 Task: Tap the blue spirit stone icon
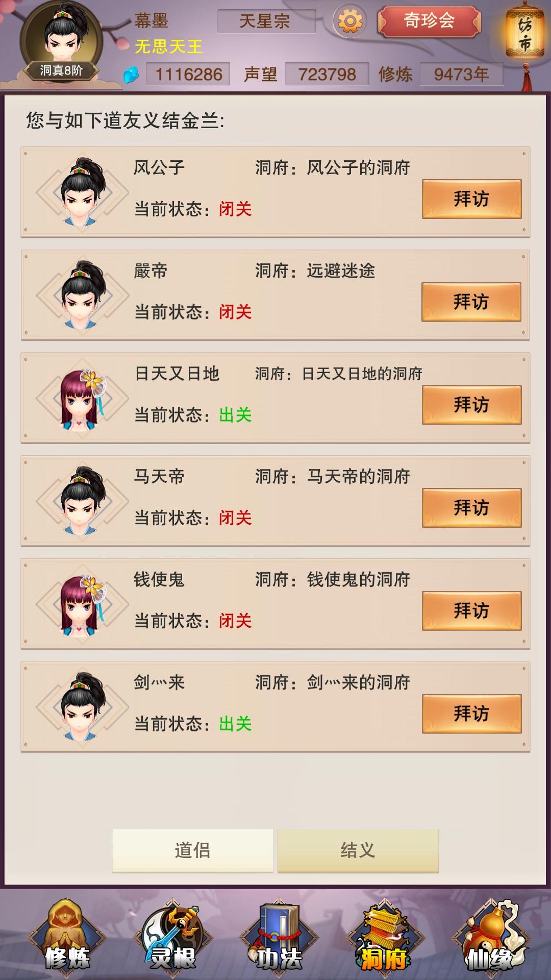coord(132,75)
